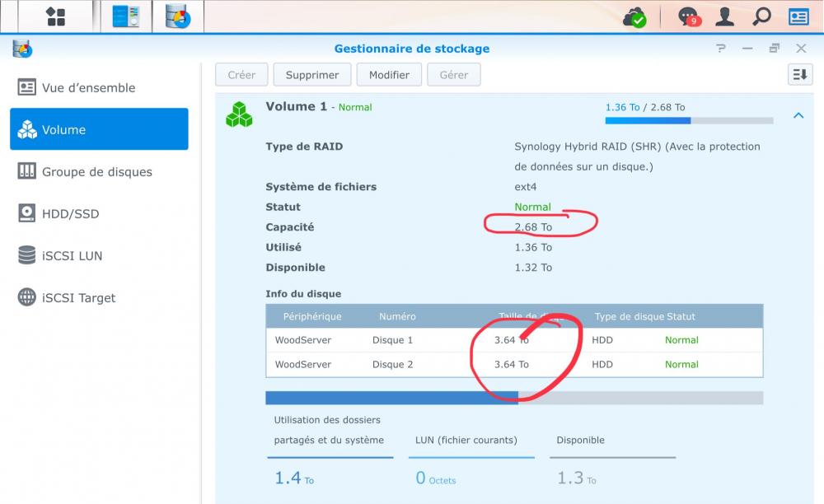This screenshot has height=504, width=824.
Task: Click the Statut column header
Action: (x=681, y=316)
